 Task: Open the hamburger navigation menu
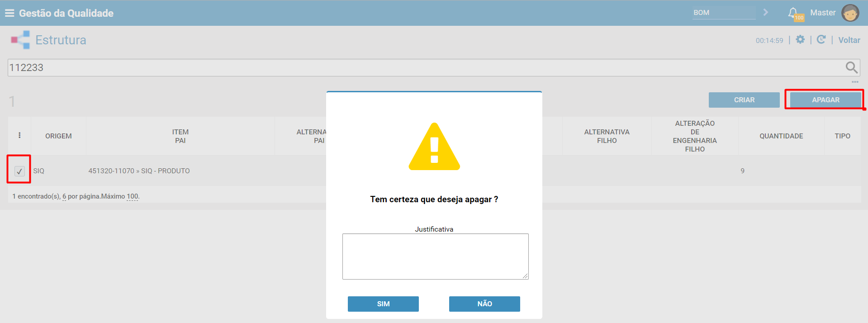coord(9,13)
